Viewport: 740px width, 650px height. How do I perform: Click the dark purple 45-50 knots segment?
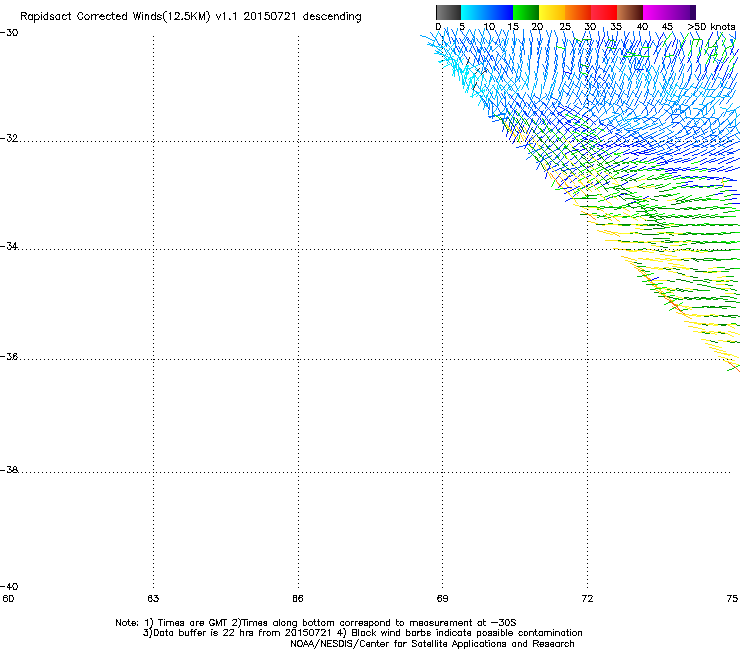682,12
